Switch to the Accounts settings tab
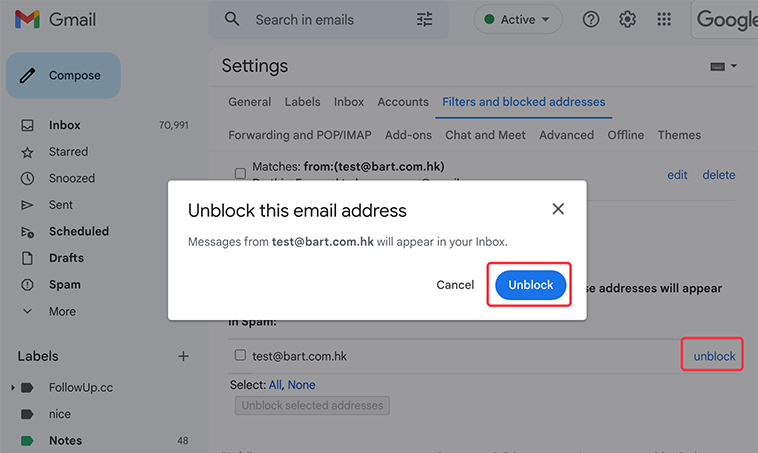Viewport: 758px width, 453px height. (403, 102)
